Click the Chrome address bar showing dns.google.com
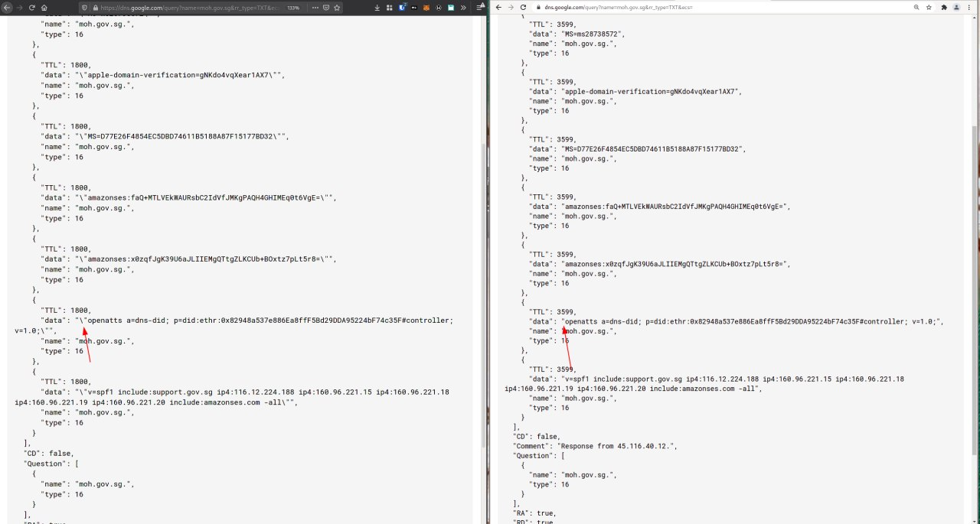The height and width of the screenshot is (524, 980). [597, 7]
